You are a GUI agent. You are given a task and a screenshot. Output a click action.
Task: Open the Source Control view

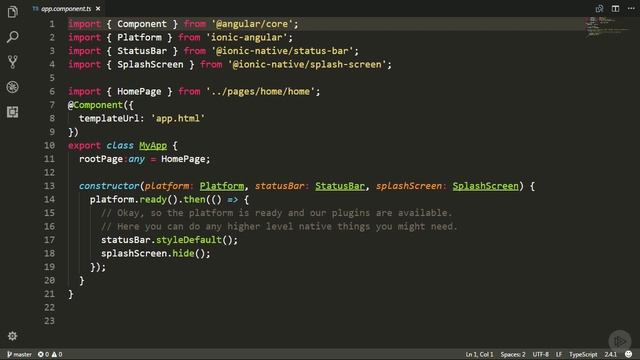pos(12,62)
